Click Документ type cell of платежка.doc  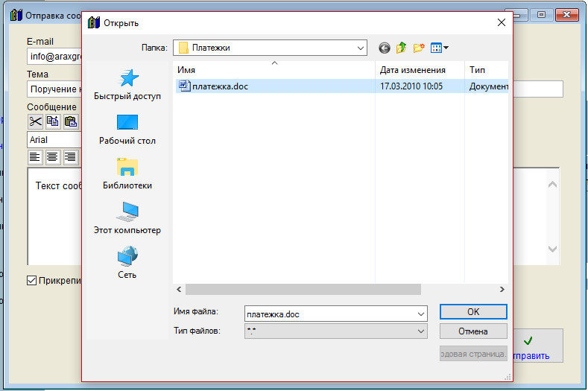point(488,86)
